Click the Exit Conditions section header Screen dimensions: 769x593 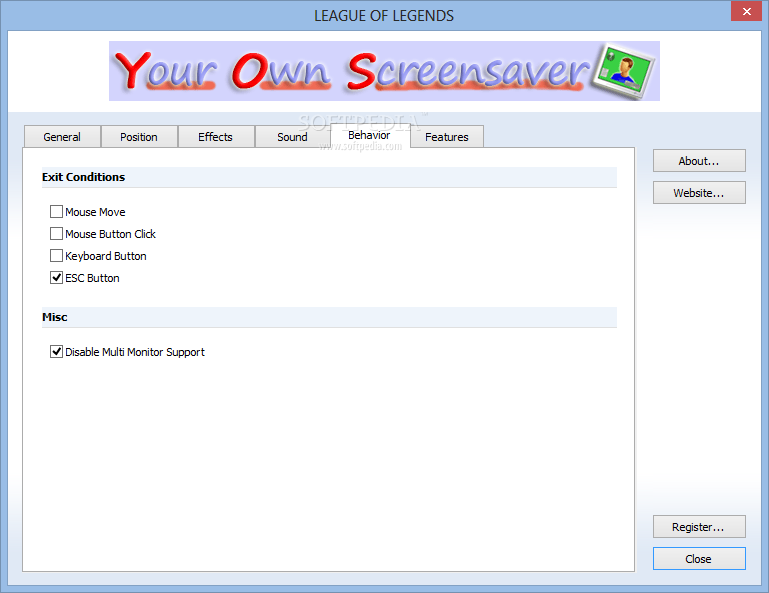(x=329, y=177)
